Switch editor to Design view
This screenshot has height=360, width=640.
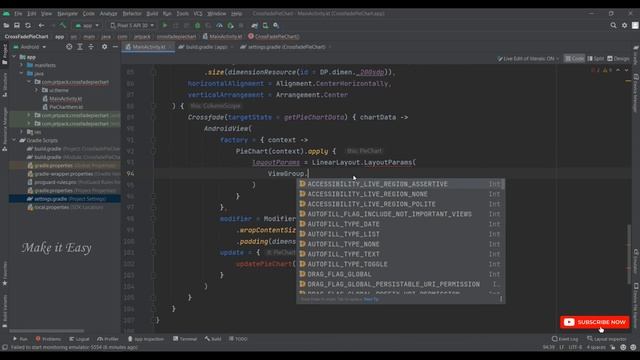click(x=618, y=59)
